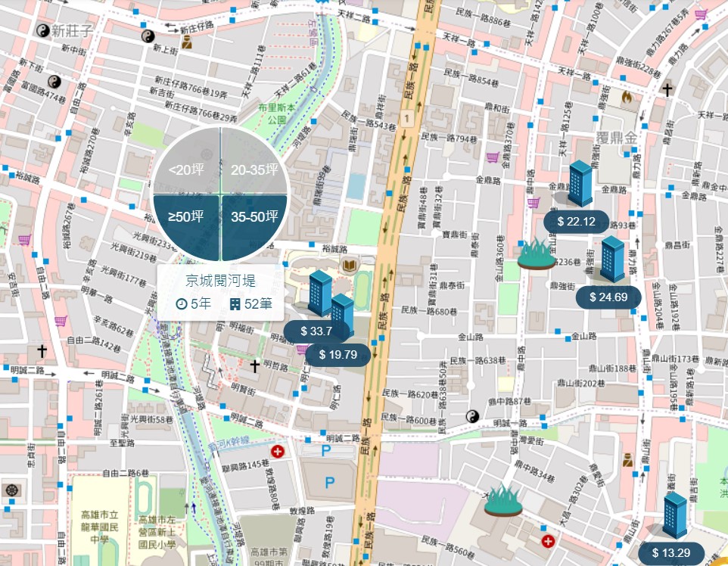Viewport: 728px width, 566px height.
Task: Click the 覆鼎金 district label
Action: 617,138
